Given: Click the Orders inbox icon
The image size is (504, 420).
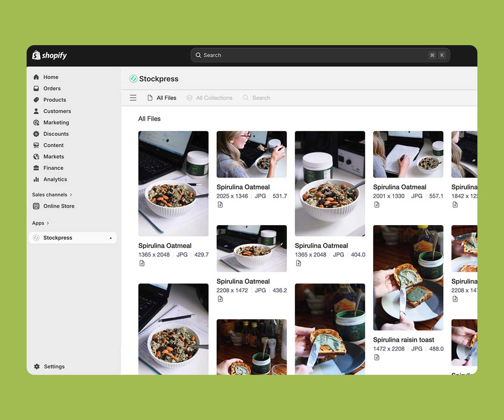Looking at the screenshot, I should [36, 89].
